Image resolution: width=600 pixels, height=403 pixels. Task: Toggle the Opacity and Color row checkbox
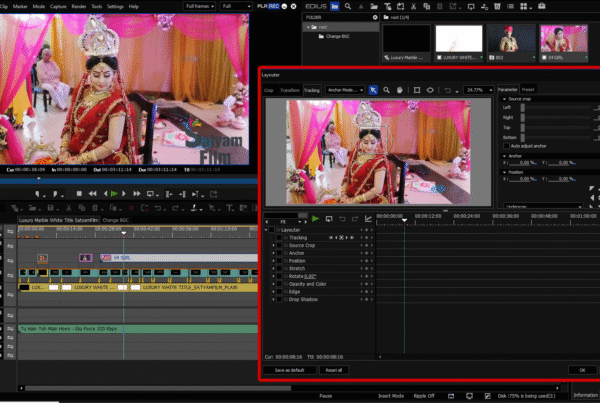(x=279, y=284)
